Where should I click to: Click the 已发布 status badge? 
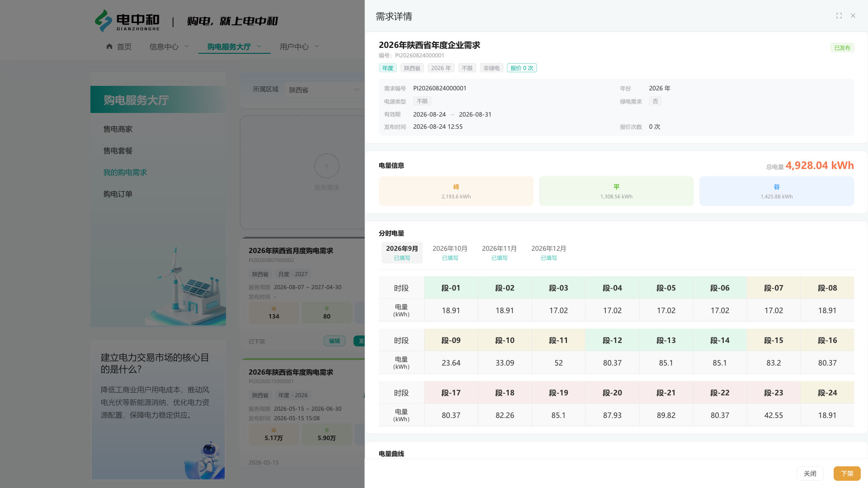pyautogui.click(x=842, y=47)
